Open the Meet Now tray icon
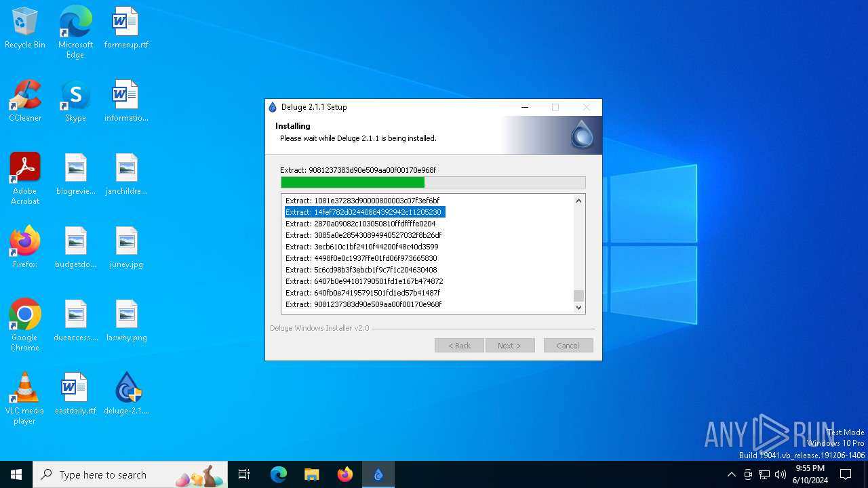This screenshot has height=488, width=868. coord(748,474)
